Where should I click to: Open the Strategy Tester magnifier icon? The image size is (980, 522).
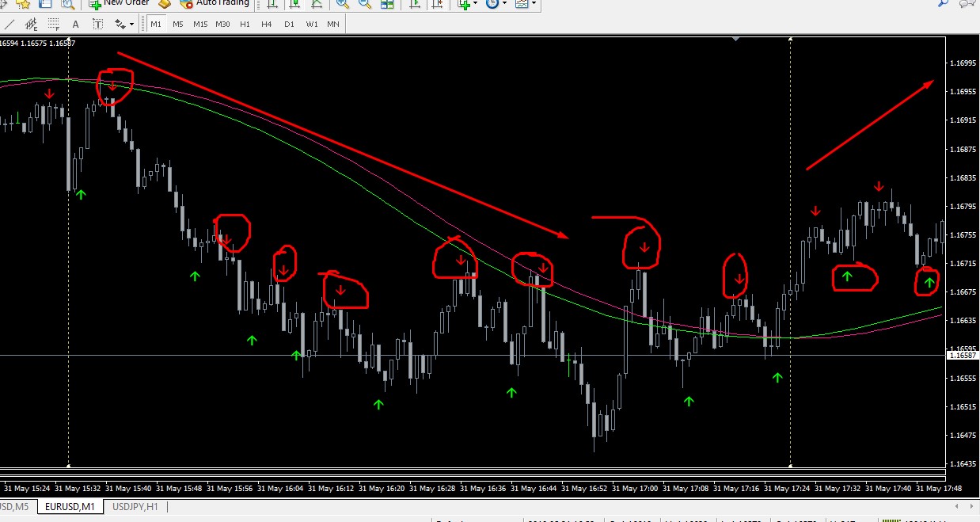[x=68, y=3]
